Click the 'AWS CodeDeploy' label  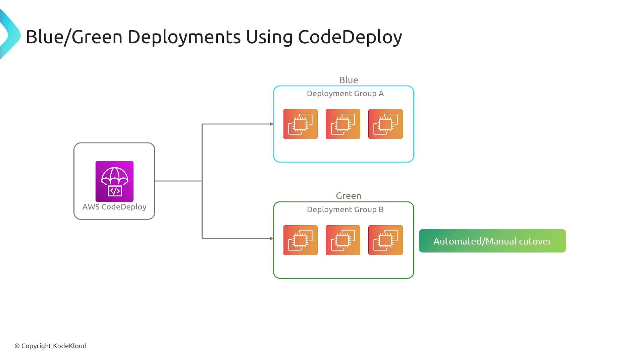click(114, 207)
